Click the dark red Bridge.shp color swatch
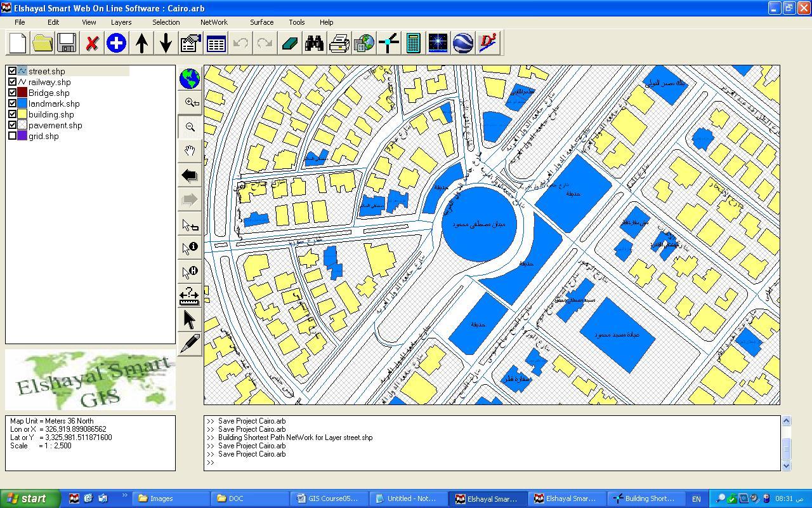 click(x=22, y=93)
